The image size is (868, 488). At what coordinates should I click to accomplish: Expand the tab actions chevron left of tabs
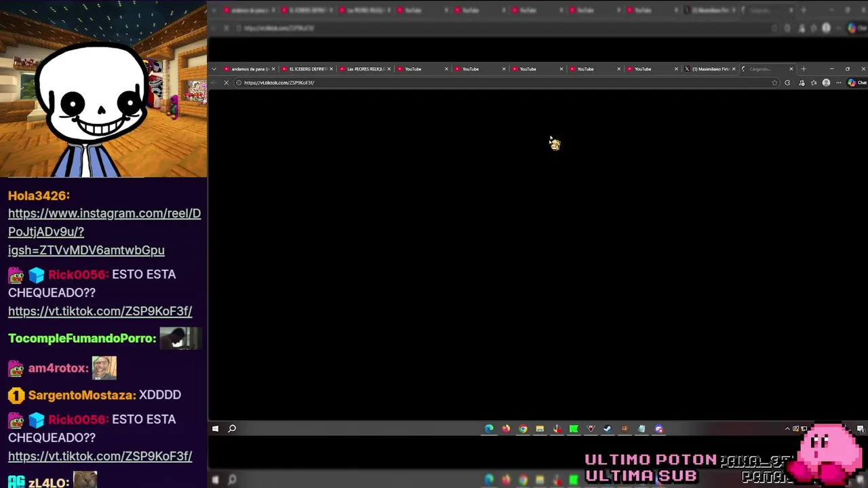[214, 68]
